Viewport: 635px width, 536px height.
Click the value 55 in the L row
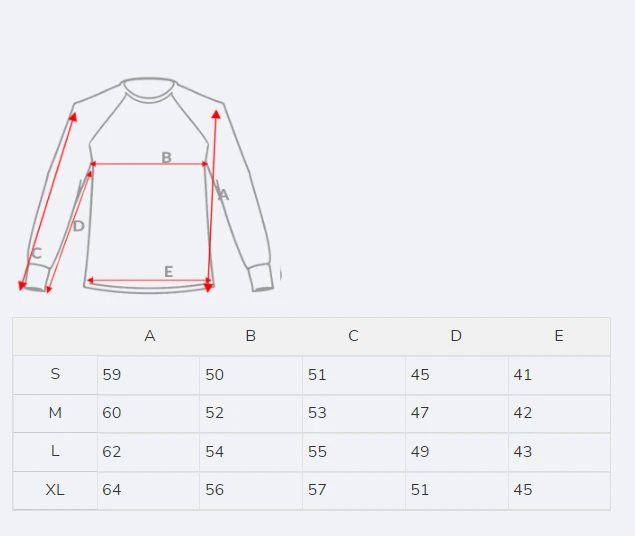(317, 451)
